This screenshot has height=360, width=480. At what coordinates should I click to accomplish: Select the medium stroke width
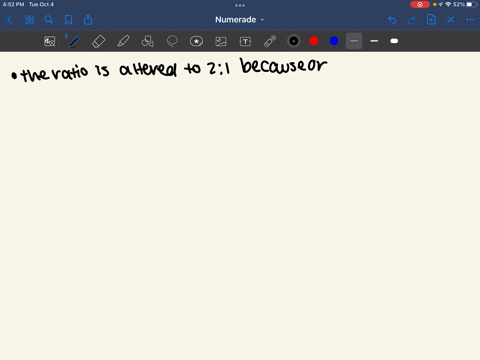pyautogui.click(x=374, y=41)
